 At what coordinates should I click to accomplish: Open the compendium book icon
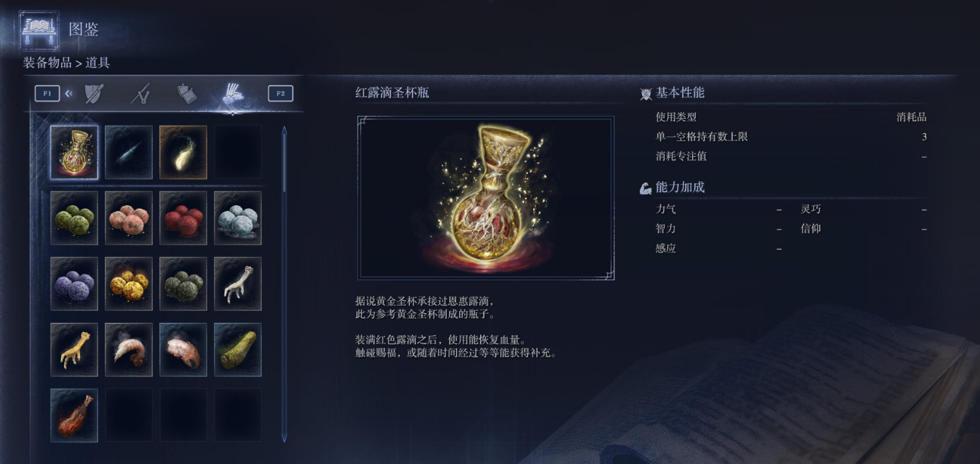[x=39, y=29]
